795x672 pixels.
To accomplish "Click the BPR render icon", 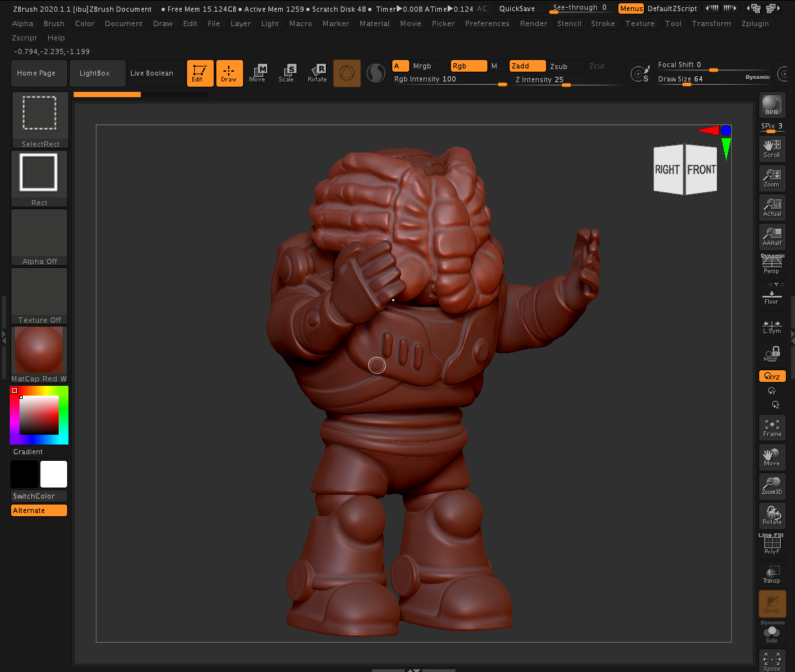I will [x=772, y=106].
